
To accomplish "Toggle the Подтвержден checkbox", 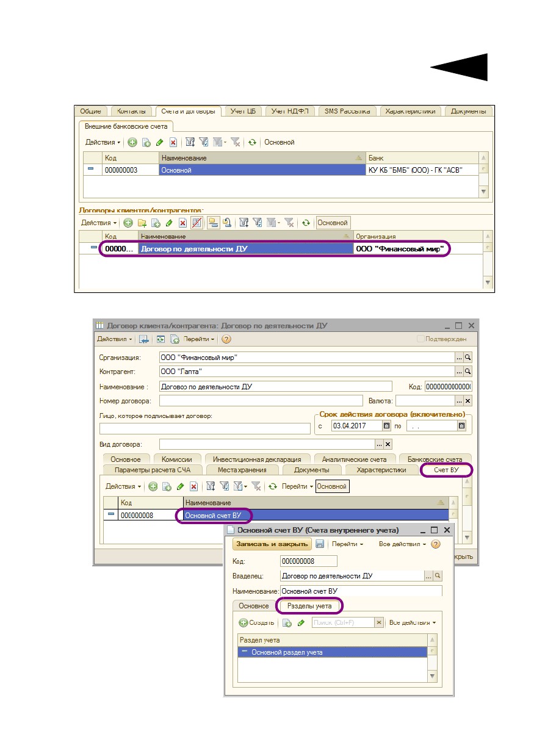I will tap(420, 339).
